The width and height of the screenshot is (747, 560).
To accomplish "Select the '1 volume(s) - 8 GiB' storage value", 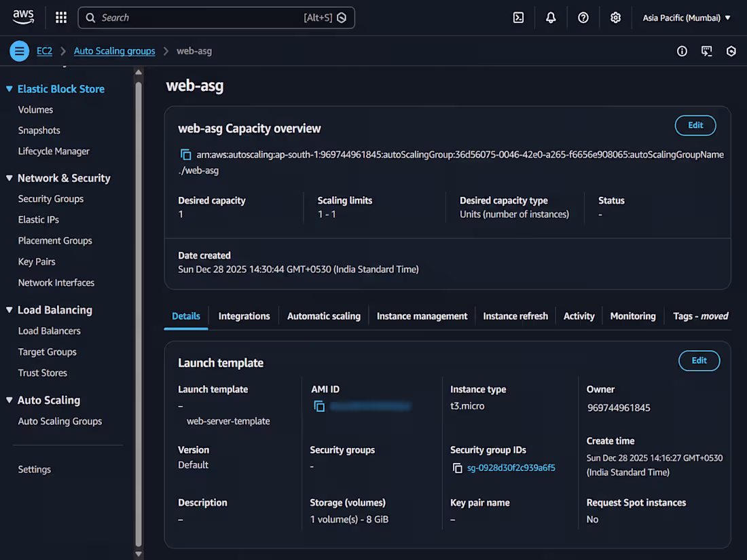I will (x=349, y=519).
